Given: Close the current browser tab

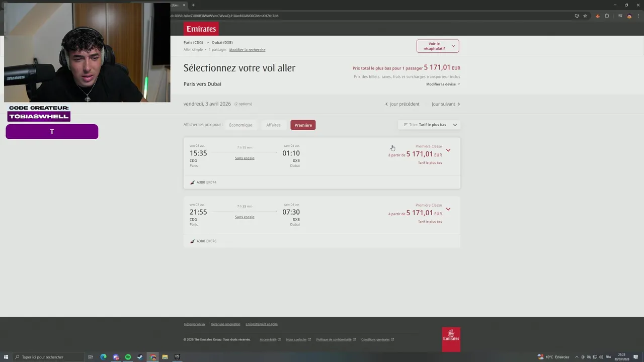Looking at the screenshot, I should pos(184,5).
